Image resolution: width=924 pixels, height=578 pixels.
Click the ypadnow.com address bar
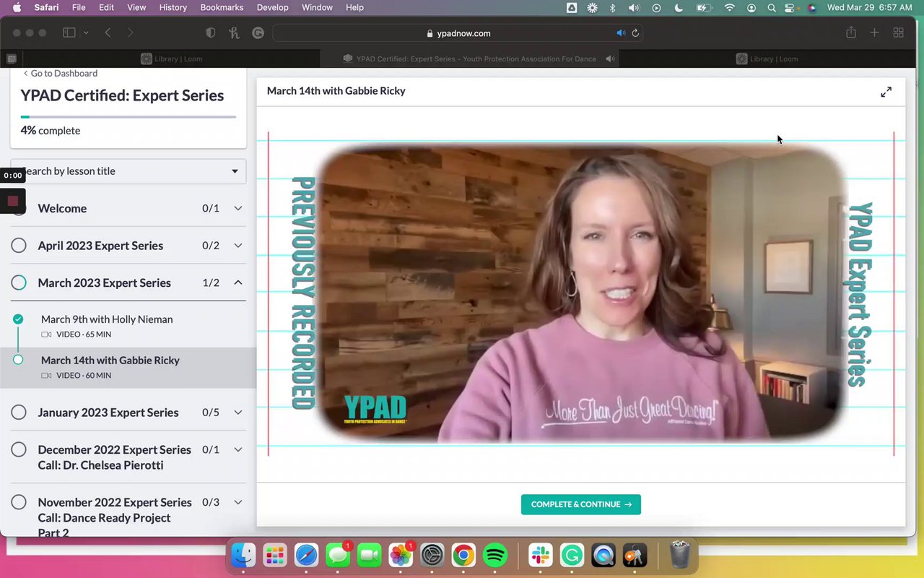click(x=458, y=33)
